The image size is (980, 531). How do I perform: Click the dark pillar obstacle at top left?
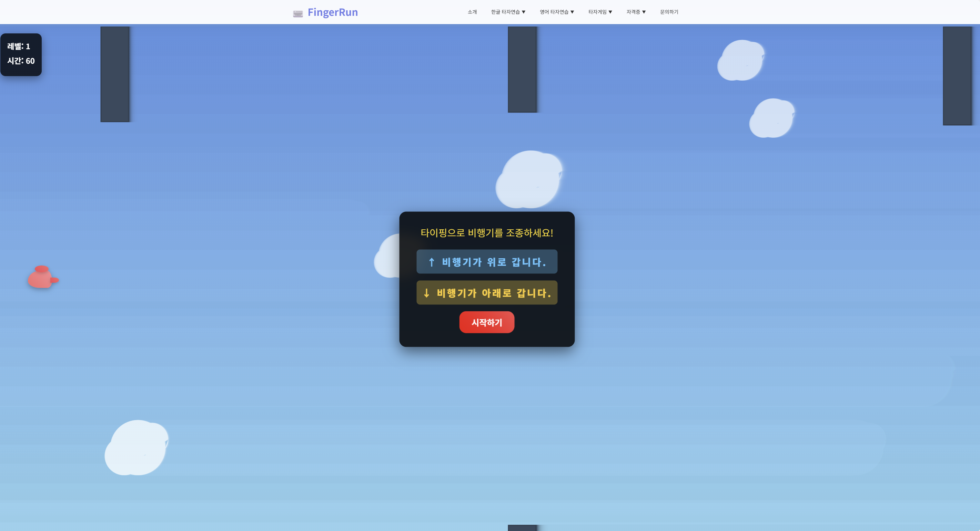point(115,74)
